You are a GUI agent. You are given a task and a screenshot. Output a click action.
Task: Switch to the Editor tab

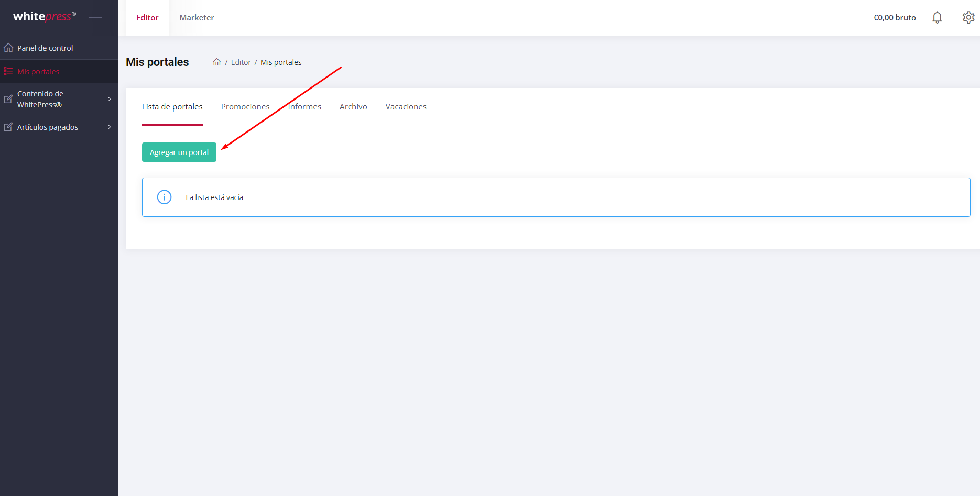pyautogui.click(x=147, y=18)
